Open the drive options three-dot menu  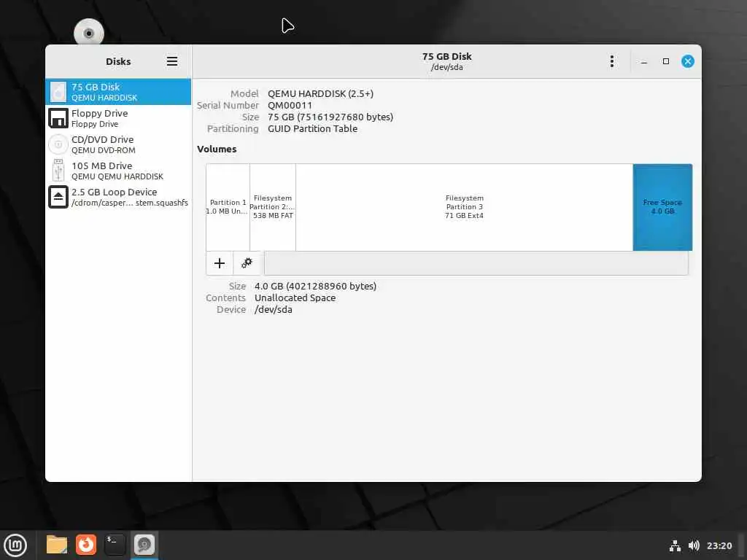[x=612, y=61]
